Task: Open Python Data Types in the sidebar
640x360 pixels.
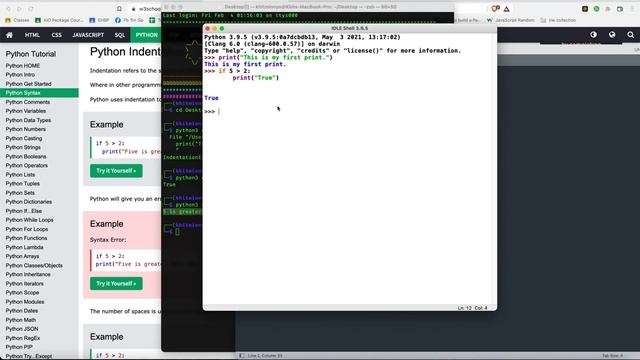Action: [28, 120]
